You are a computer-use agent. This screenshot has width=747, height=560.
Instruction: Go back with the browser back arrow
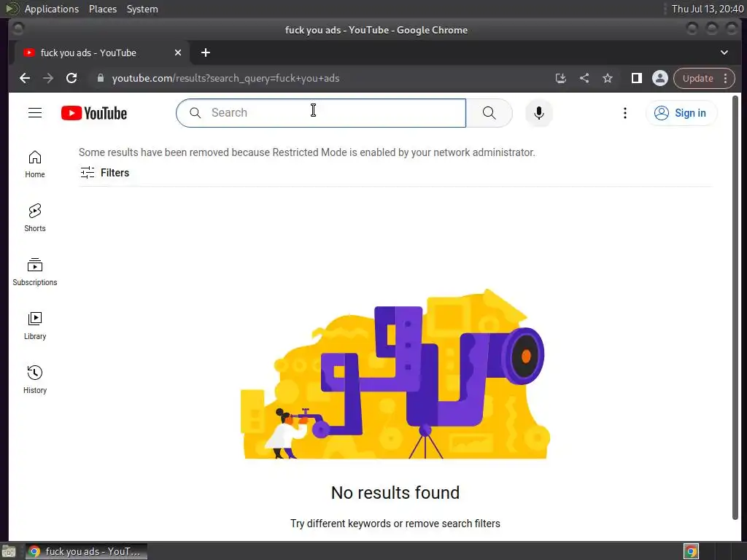point(25,78)
